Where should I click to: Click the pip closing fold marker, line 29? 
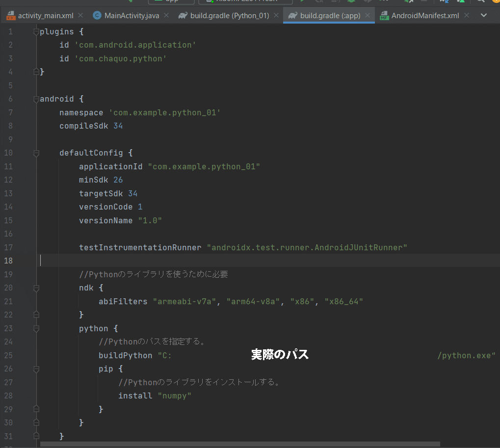(36, 409)
